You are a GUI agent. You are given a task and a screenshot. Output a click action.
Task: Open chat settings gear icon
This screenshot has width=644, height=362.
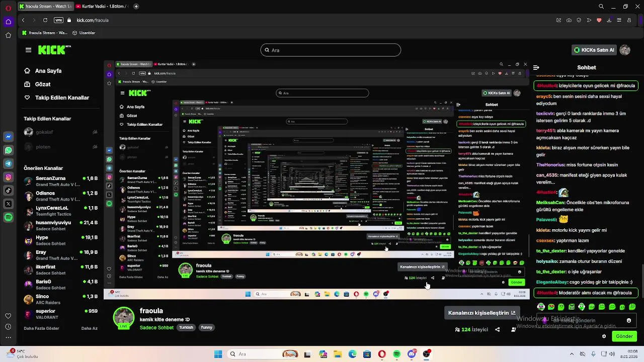[604, 336]
